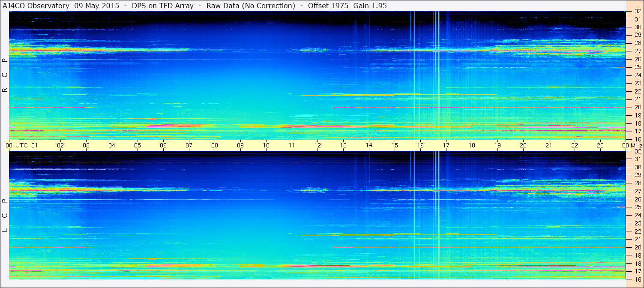Click the vertical 'L C P' panel label
Viewport: 644px width, 288px height.
click(x=5, y=216)
